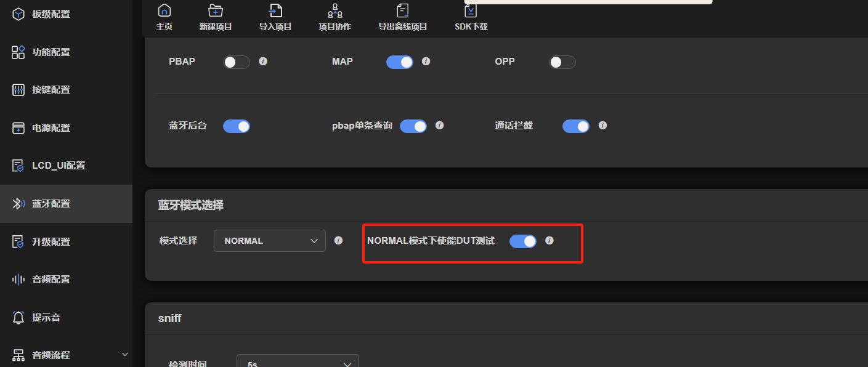
Task: Click the 板级配置 cube icon
Action: 18,14
